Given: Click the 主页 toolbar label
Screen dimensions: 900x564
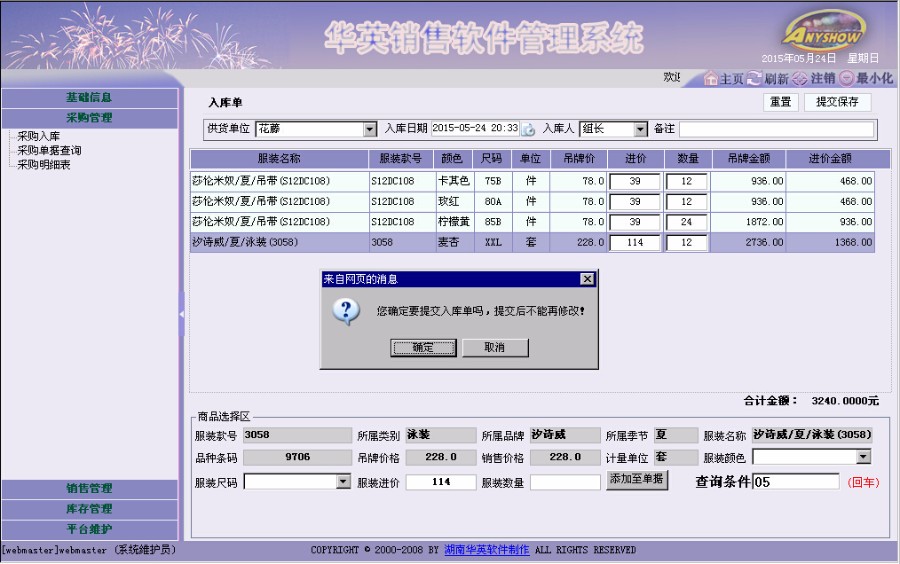Looking at the screenshot, I should (x=732, y=79).
